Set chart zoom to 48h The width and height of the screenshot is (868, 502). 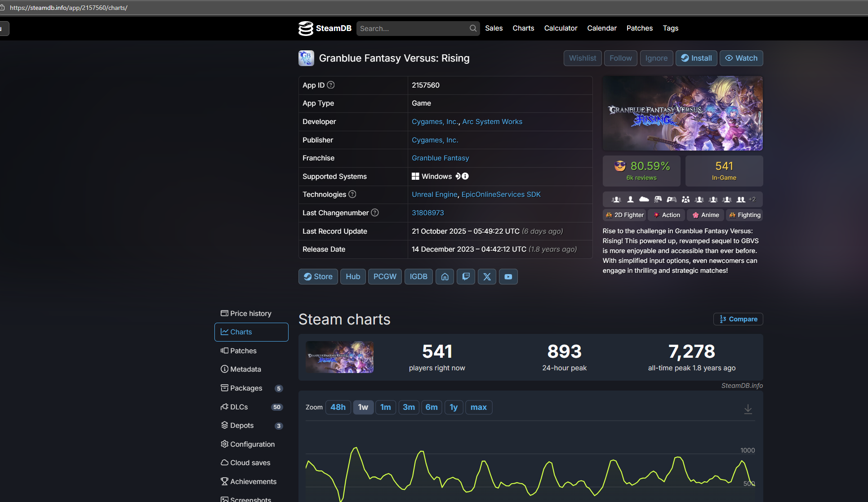tap(338, 407)
